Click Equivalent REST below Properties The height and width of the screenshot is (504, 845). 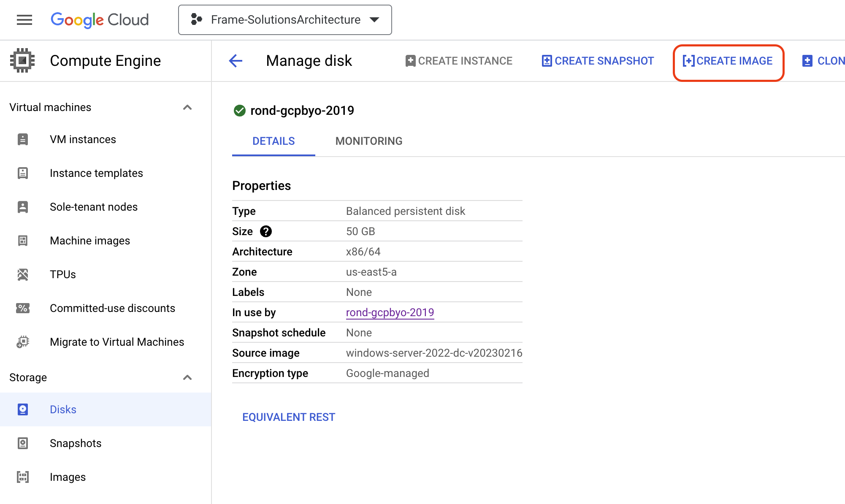(x=289, y=417)
